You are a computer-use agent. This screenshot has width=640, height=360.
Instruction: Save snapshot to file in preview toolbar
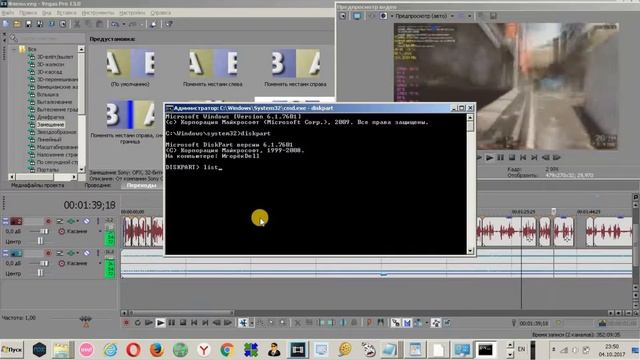coord(493,16)
